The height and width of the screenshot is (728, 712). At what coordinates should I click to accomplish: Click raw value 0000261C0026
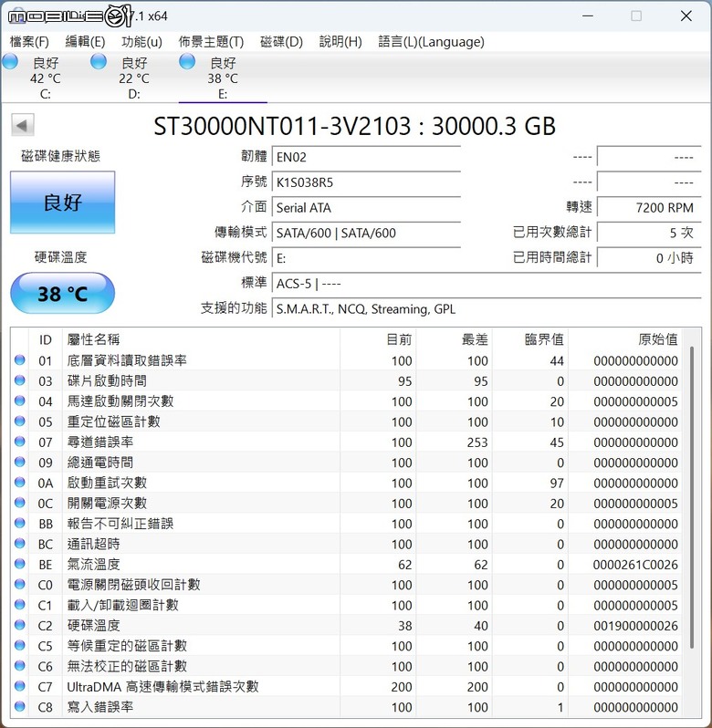point(635,565)
